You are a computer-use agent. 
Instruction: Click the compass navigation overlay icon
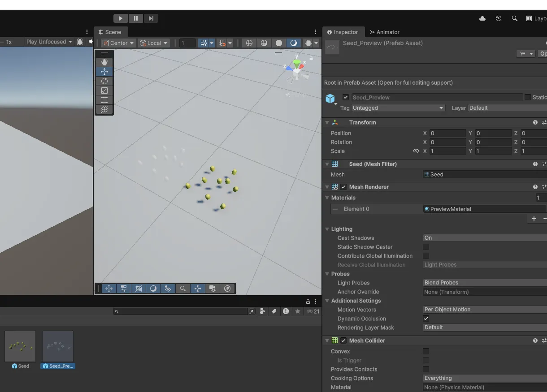tap(227, 289)
